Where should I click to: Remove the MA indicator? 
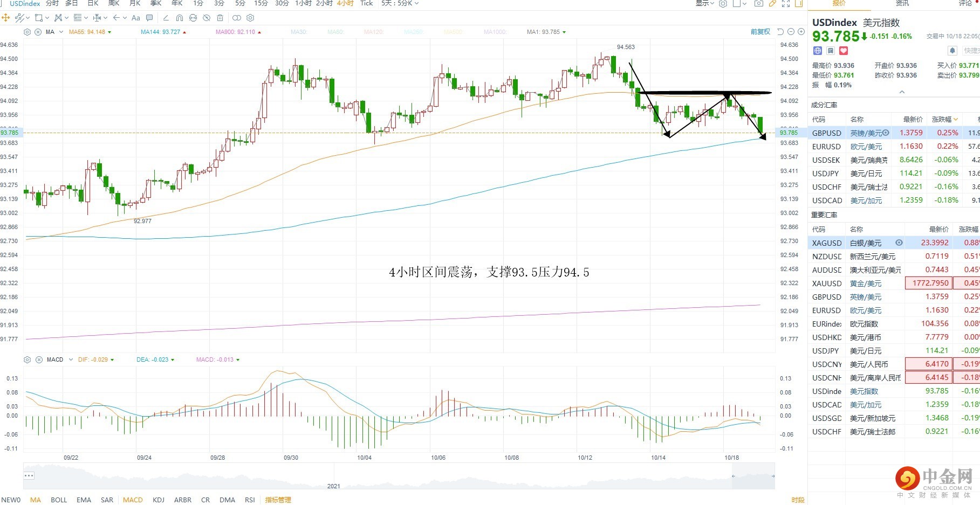[38, 32]
